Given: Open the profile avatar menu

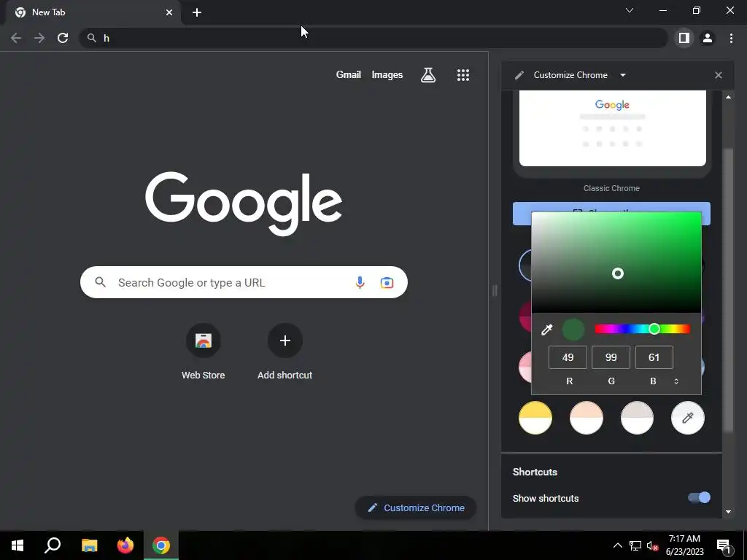Looking at the screenshot, I should tap(708, 38).
